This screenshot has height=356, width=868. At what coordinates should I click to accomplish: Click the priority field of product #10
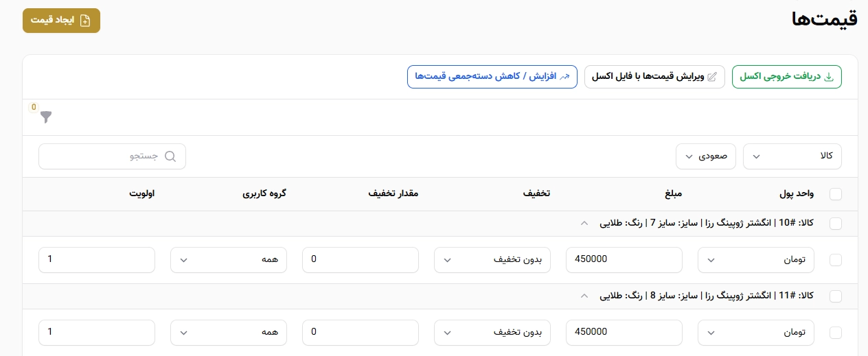coord(97,260)
